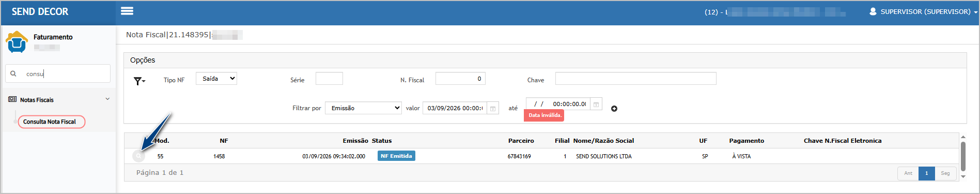980x194 pixels.
Task: Click Chave N.Fiscal Eletronica column header
Action: coord(843,141)
